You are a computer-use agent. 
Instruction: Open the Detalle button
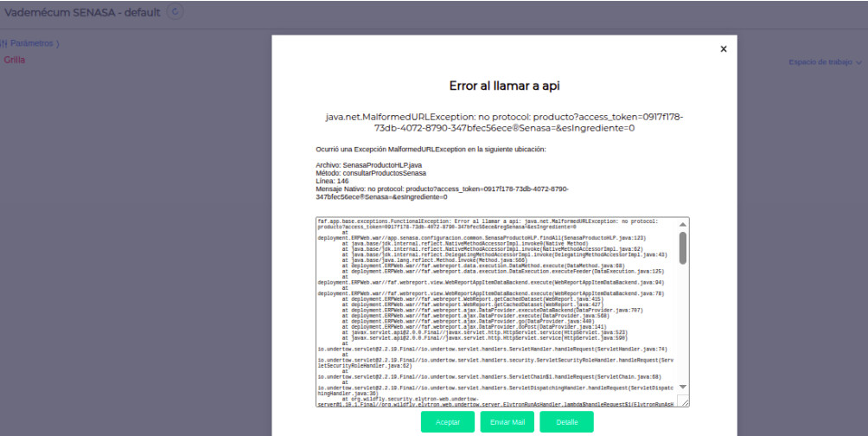coord(566,421)
